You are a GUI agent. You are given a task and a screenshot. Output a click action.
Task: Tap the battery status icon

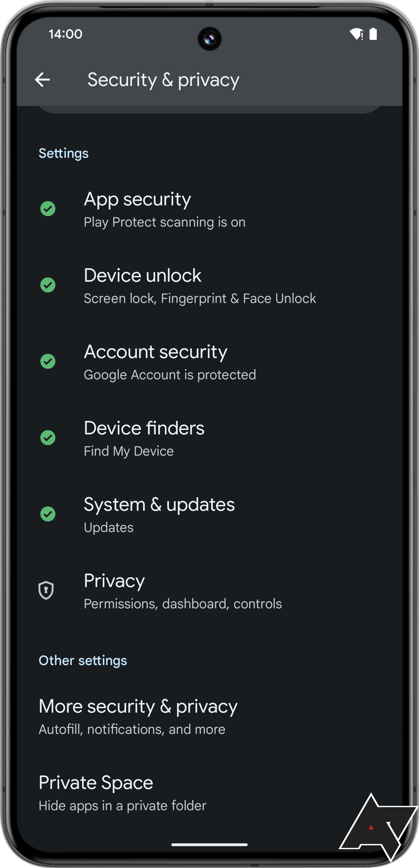click(373, 34)
